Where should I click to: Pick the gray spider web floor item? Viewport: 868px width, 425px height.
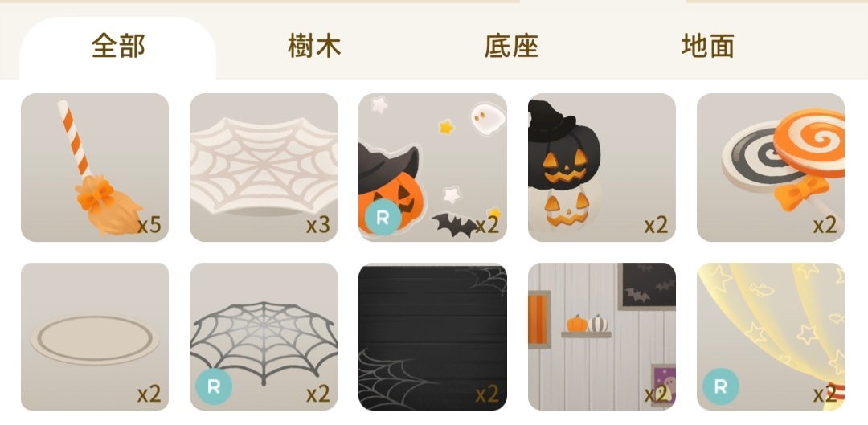coord(264,337)
